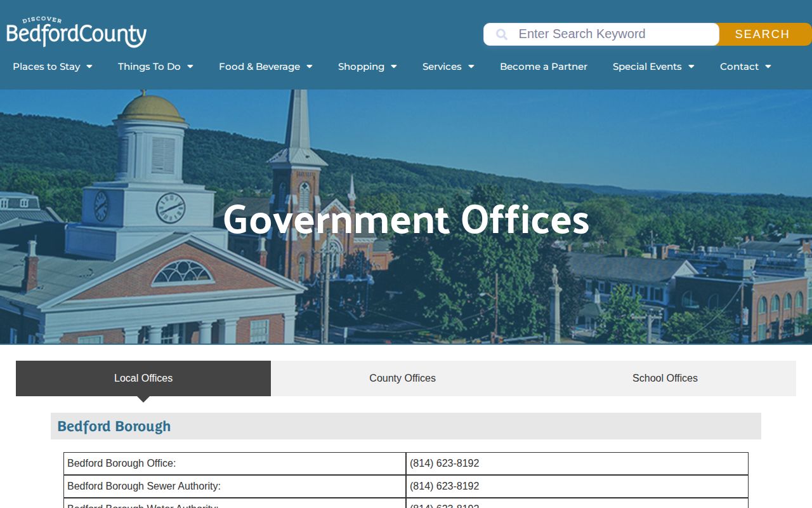Expand the Special Events dropdown arrow
812x508 pixels.
point(691,67)
